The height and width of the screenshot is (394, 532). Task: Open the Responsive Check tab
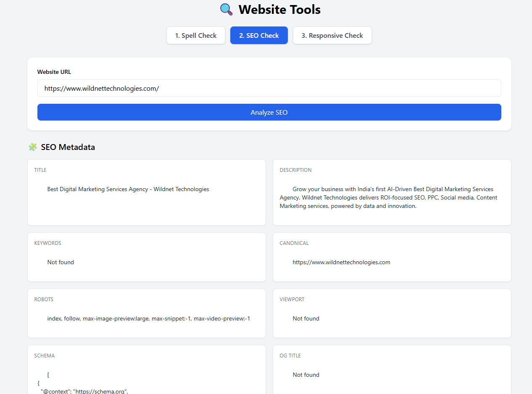pyautogui.click(x=332, y=35)
